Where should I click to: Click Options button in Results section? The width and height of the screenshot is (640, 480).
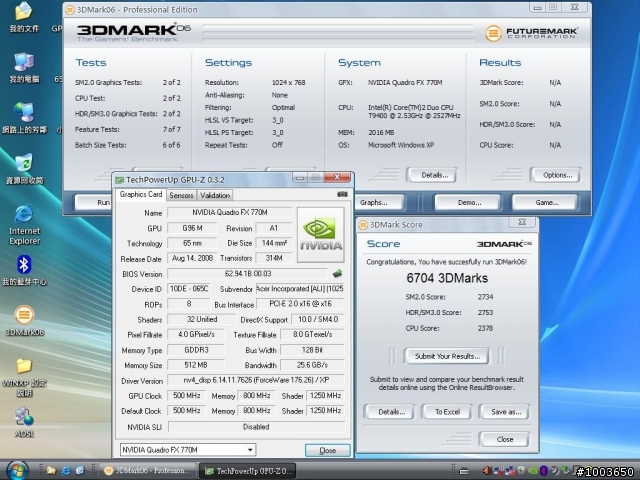pyautogui.click(x=558, y=176)
